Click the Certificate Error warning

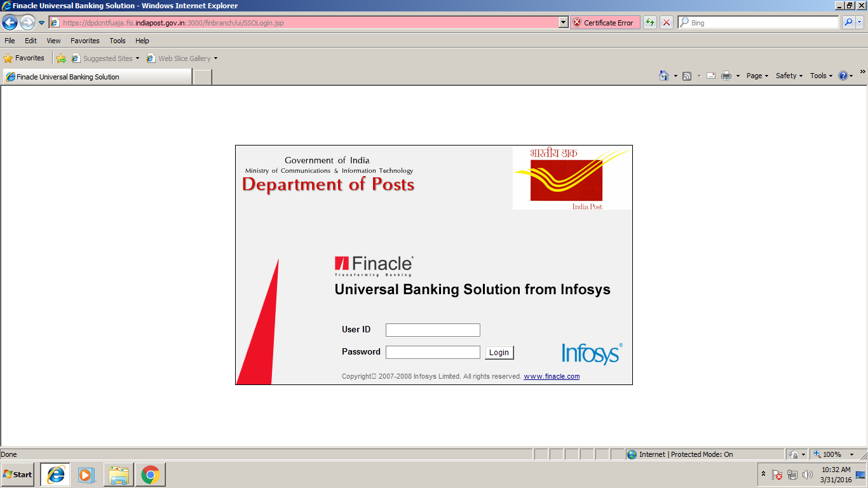[605, 22]
